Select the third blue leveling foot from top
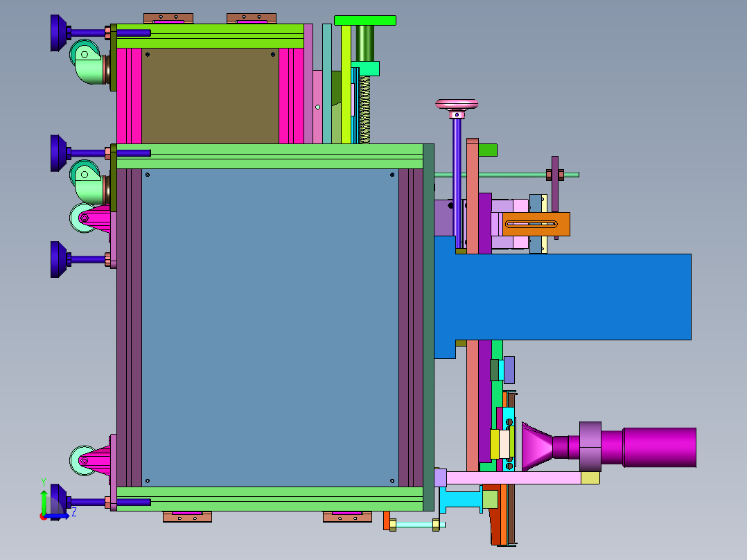 point(60,260)
